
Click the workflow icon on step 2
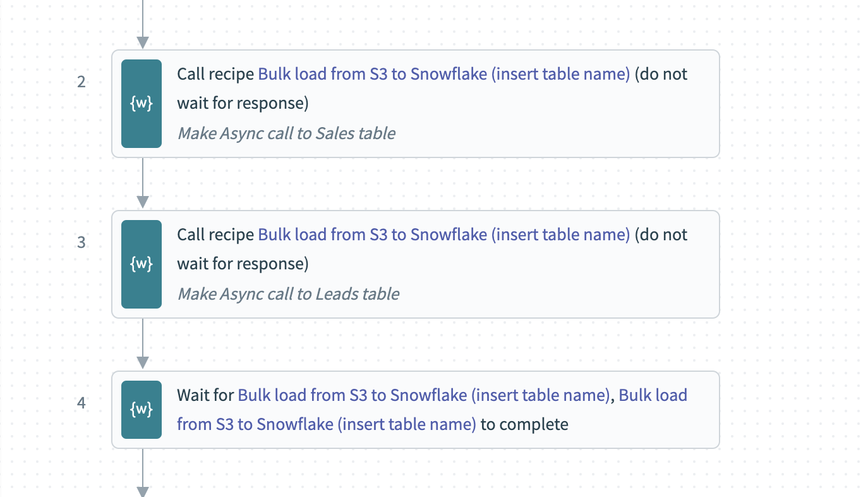pyautogui.click(x=142, y=104)
